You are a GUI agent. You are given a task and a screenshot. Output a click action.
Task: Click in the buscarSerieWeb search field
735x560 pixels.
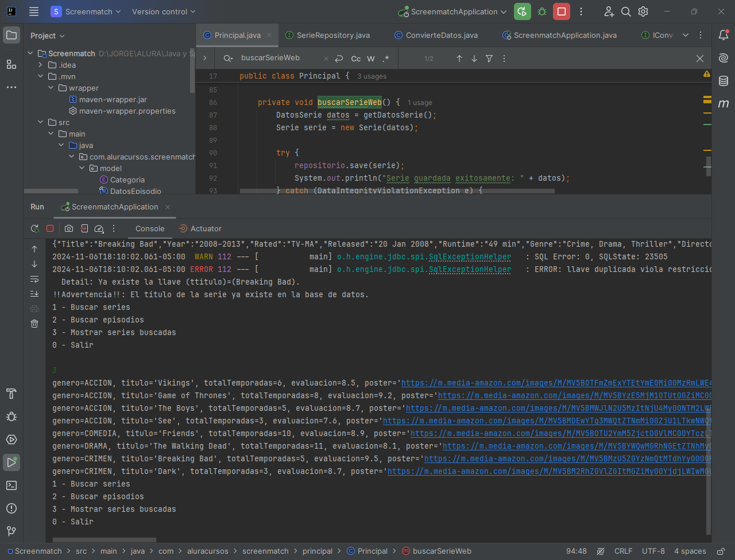coord(278,58)
